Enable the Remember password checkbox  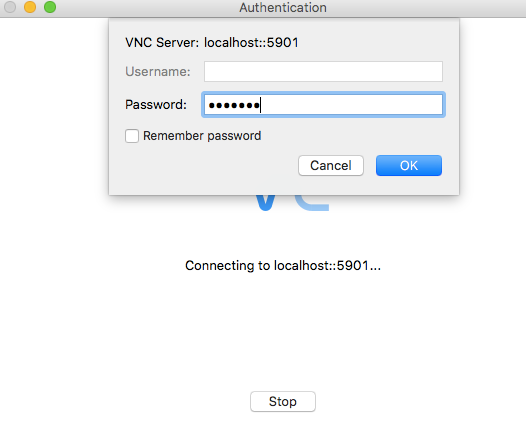click(x=132, y=136)
